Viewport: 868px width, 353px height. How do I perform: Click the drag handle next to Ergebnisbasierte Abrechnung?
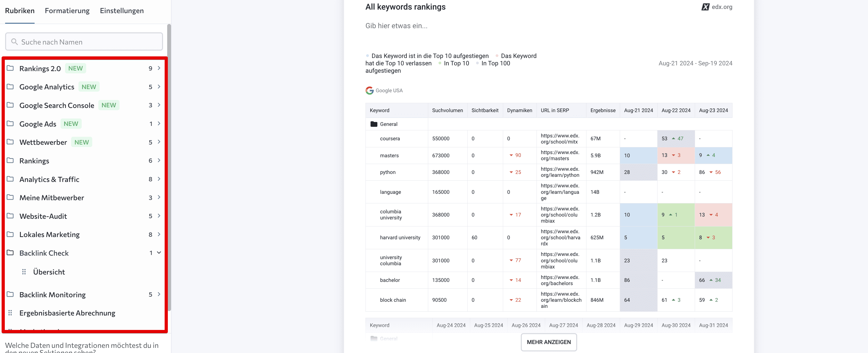[10, 313]
